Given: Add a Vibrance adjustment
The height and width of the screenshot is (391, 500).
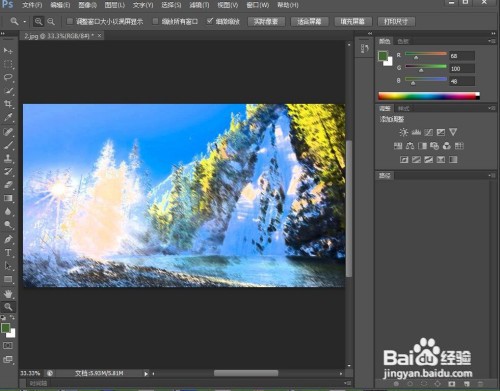Looking at the screenshot, I should 453,132.
